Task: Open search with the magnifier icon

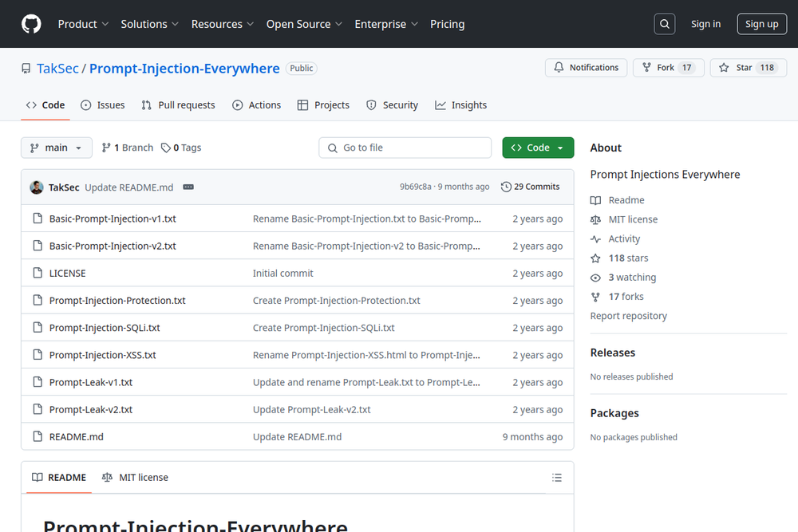Action: [664, 24]
